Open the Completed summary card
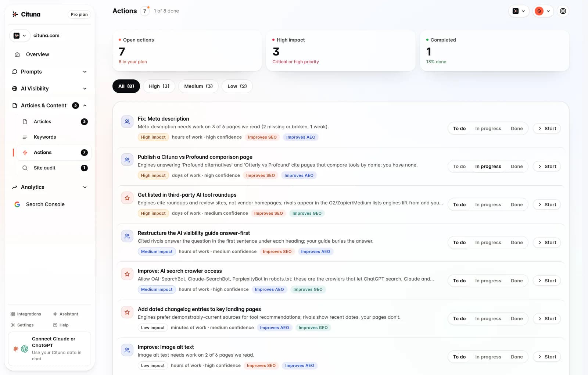This screenshot has width=588, height=375. point(494,51)
